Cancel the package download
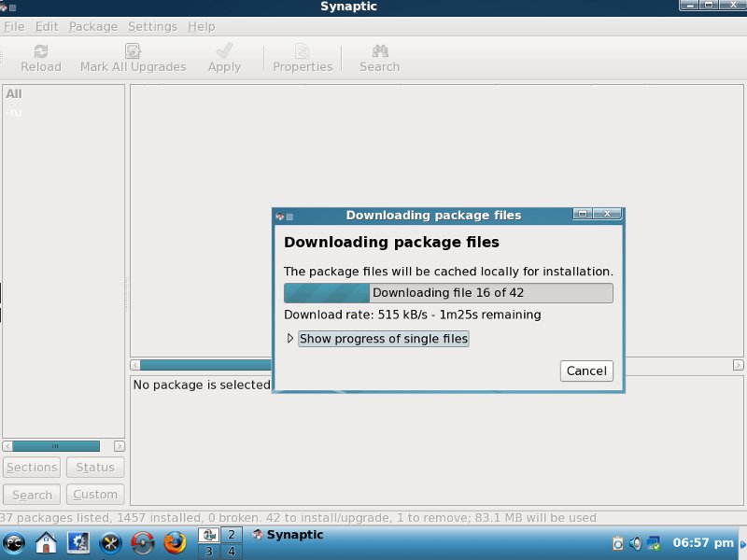Viewport: 747px width, 560px height. (586, 371)
